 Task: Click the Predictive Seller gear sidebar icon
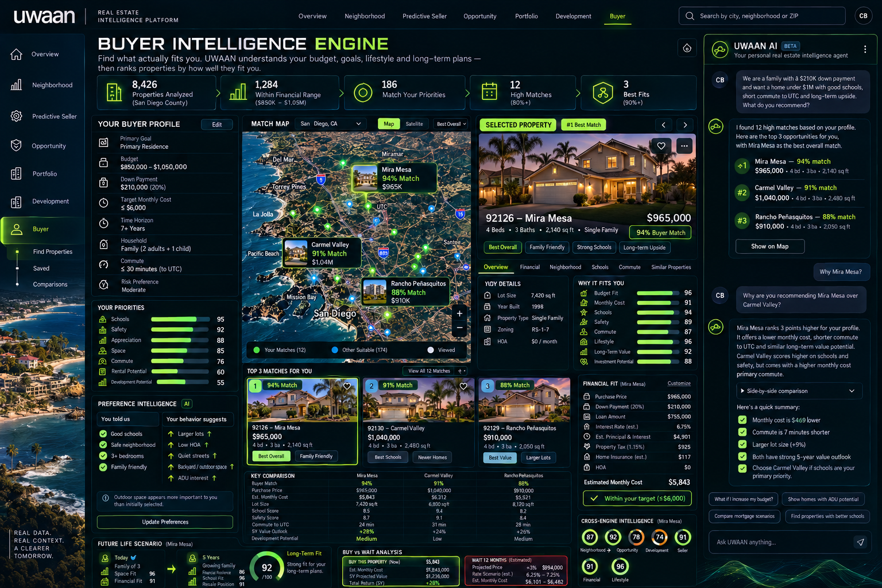click(16, 116)
